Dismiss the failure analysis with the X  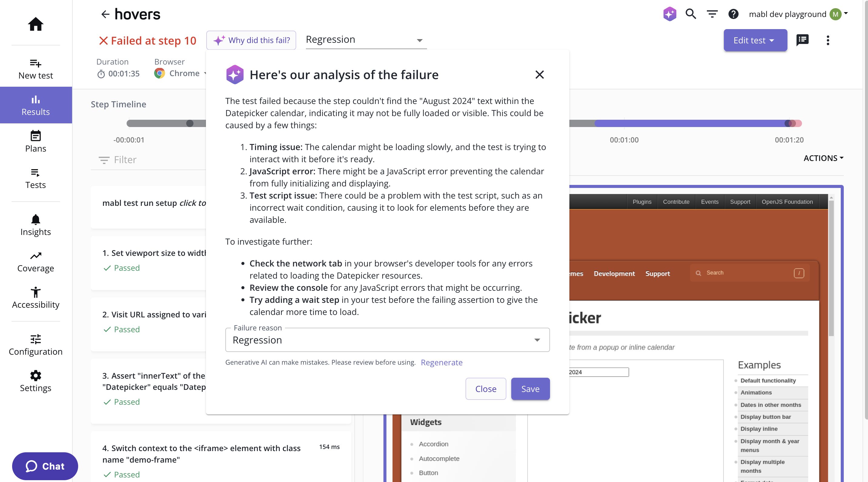tap(539, 75)
